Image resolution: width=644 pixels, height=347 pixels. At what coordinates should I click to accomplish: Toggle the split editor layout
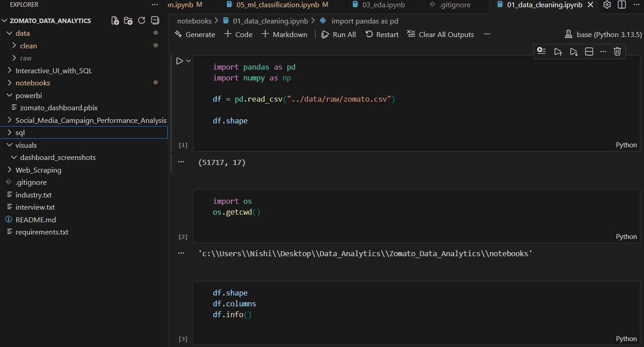pos(622,5)
